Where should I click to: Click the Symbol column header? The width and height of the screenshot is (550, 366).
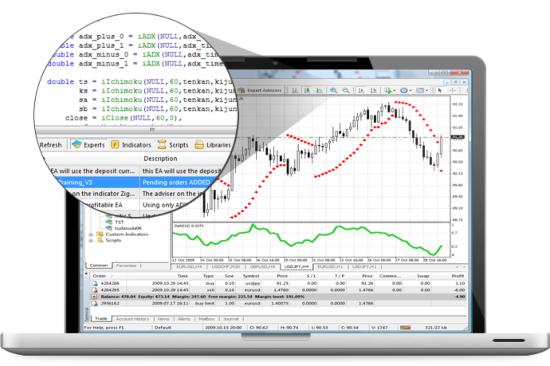[251, 276]
